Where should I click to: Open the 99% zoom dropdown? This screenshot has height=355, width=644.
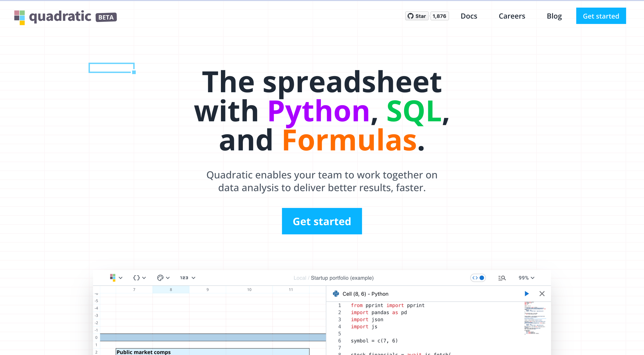[x=526, y=278]
